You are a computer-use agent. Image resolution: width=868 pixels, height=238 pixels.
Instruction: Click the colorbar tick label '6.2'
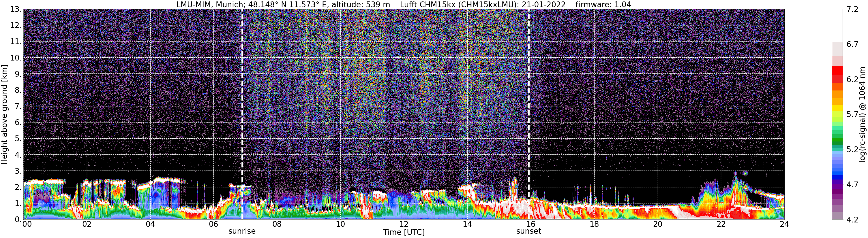tap(852, 80)
